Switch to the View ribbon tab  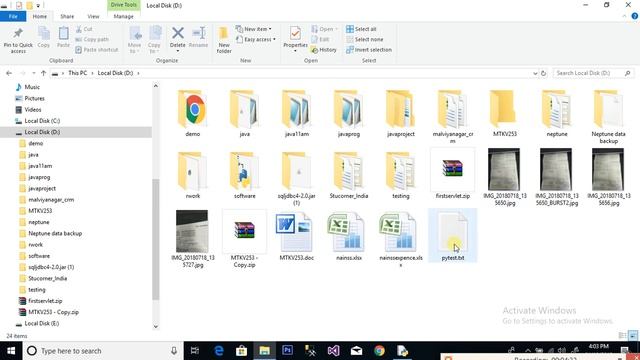93,16
